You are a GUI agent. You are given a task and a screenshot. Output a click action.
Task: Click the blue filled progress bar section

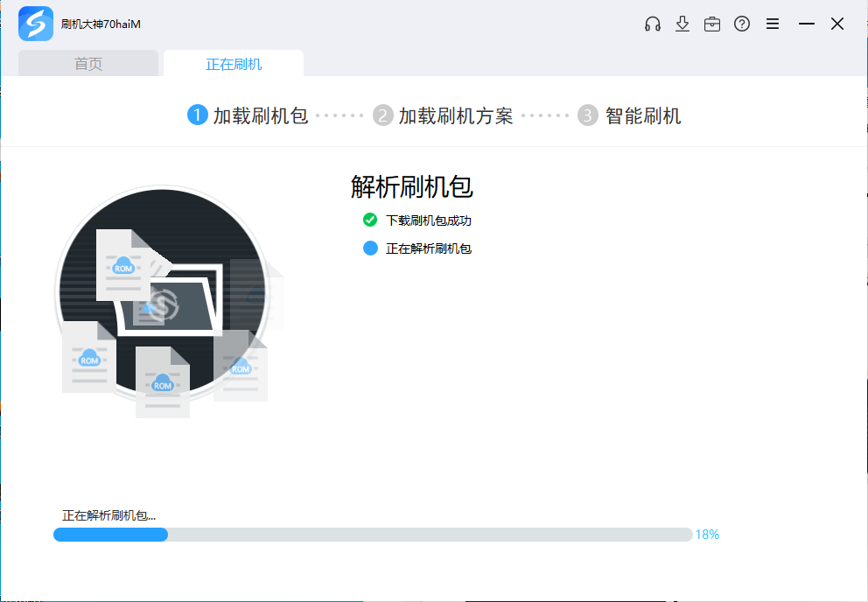(110, 535)
